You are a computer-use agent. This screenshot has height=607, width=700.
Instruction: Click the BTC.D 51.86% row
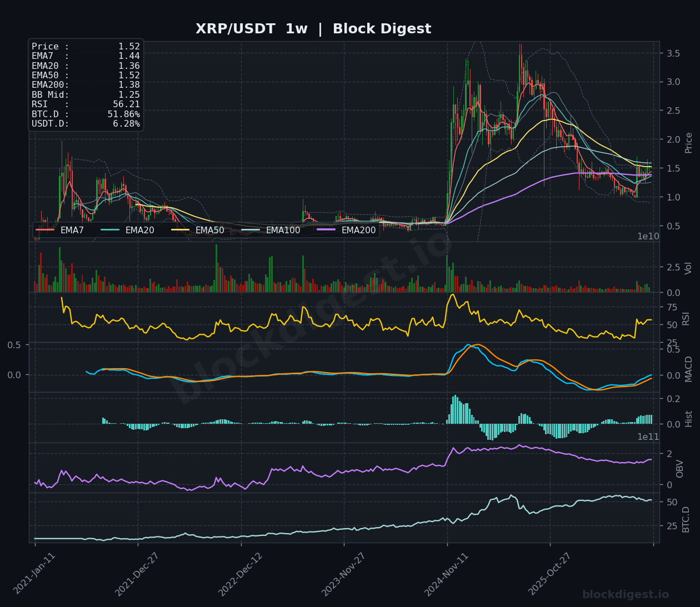(86, 114)
